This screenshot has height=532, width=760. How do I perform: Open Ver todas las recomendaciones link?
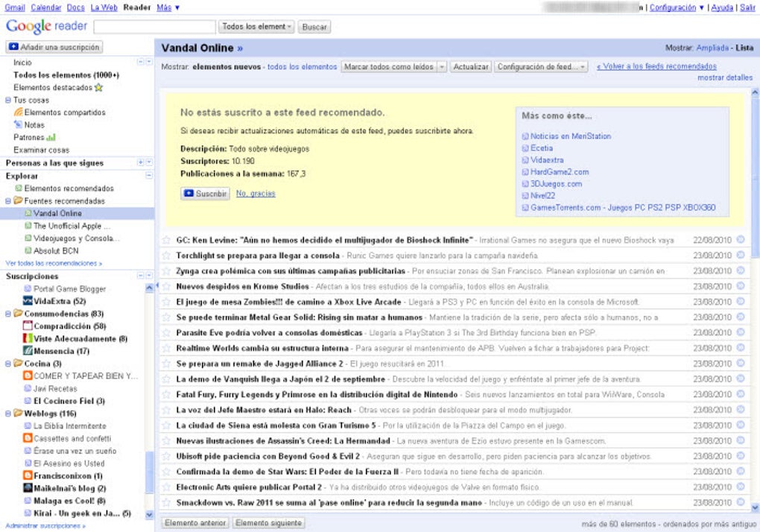[54, 264]
